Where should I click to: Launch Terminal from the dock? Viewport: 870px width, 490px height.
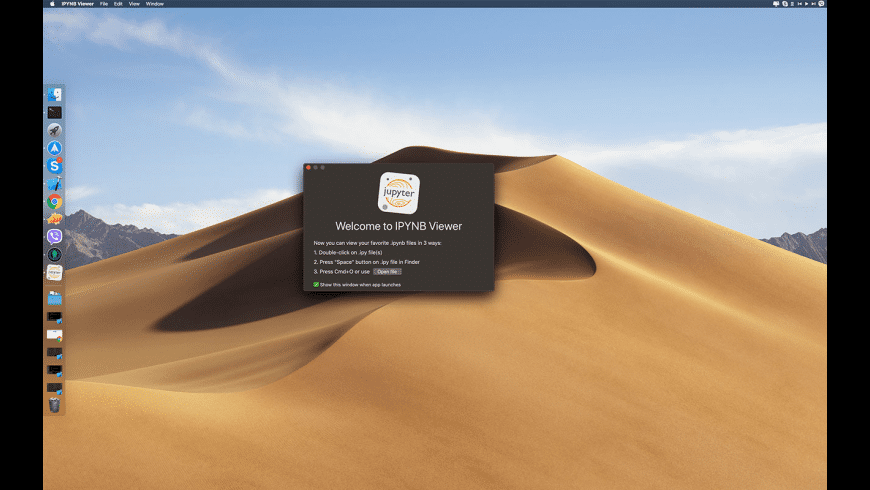point(54,113)
